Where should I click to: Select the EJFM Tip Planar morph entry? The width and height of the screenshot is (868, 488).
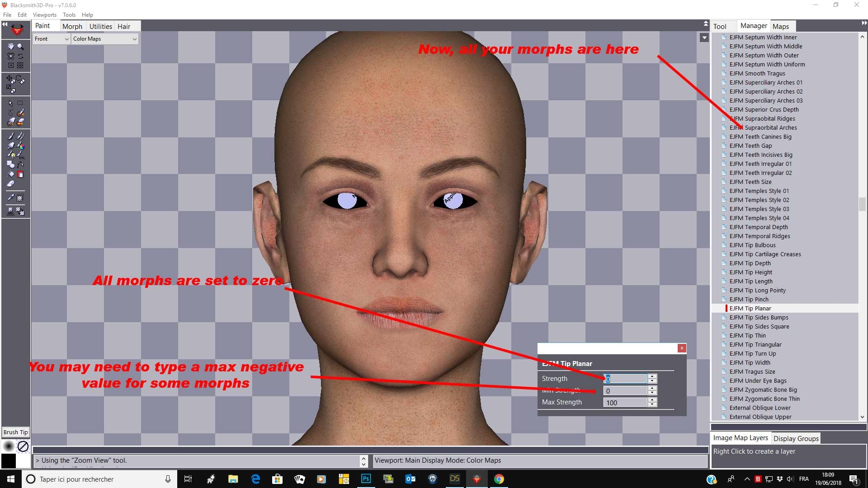(750, 308)
